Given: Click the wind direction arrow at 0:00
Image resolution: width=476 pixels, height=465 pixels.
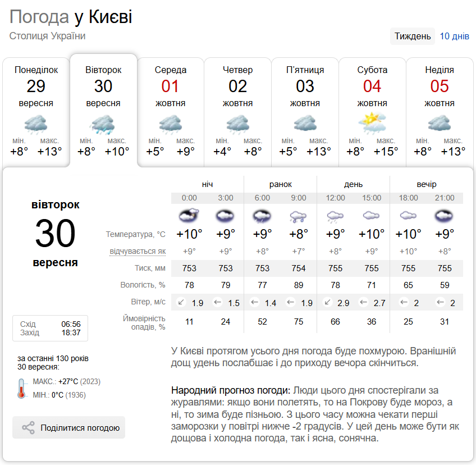Looking at the screenshot, I should click(181, 303).
